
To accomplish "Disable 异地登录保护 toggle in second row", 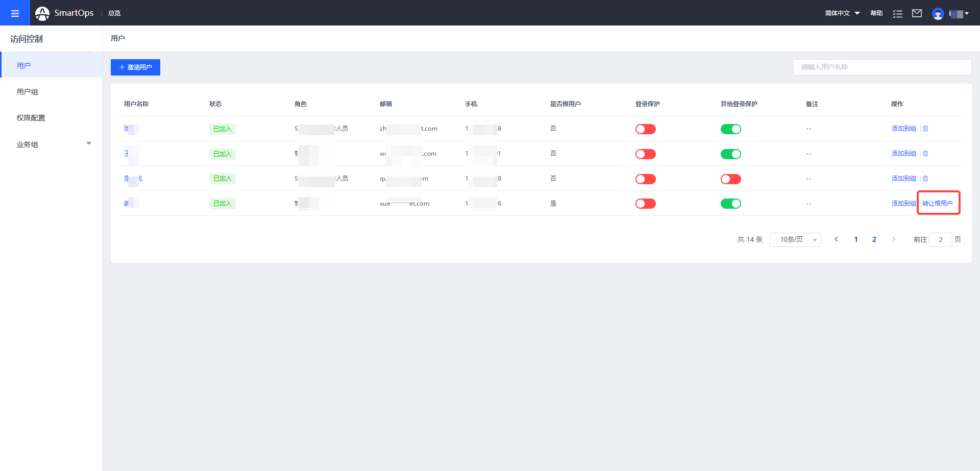I will click(x=730, y=154).
